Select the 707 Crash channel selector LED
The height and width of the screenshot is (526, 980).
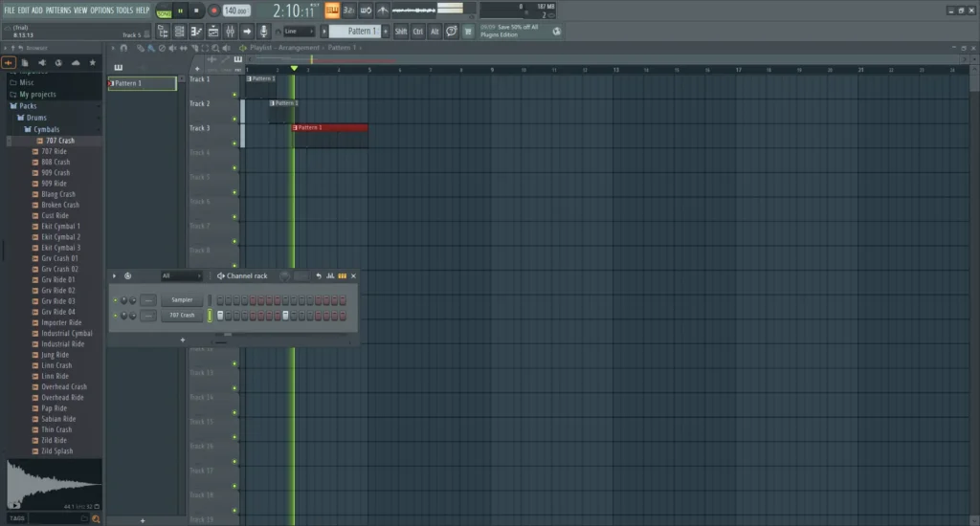[210, 316]
